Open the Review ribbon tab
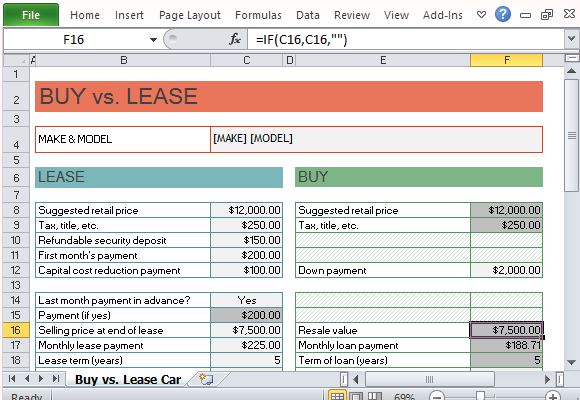This screenshot has width=580, height=400. (352, 15)
